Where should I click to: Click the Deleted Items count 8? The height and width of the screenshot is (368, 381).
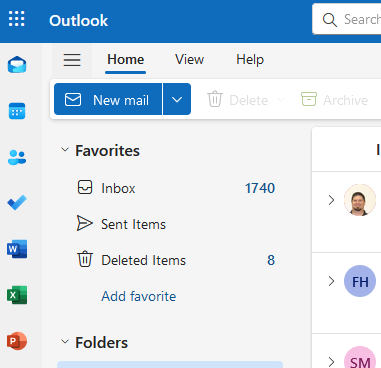[x=271, y=260]
